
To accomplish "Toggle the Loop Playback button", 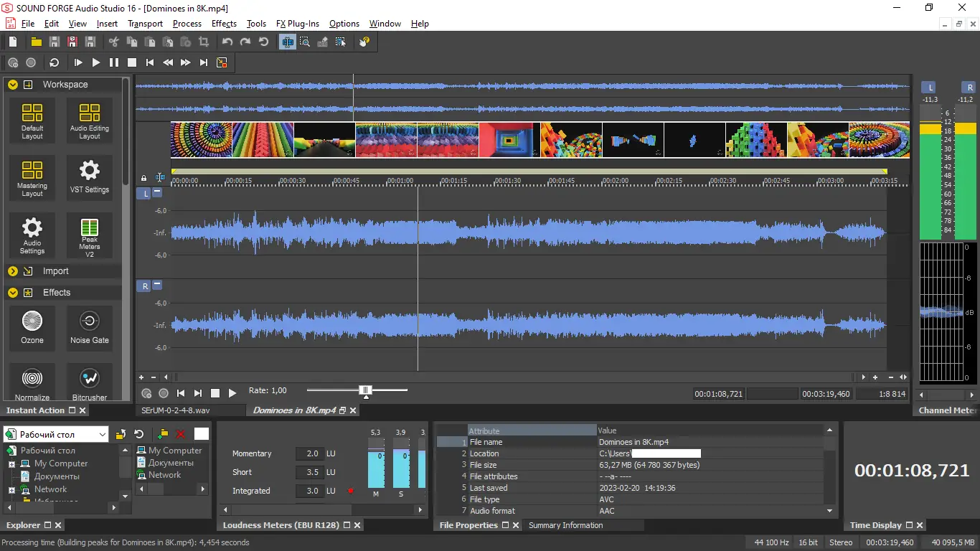I will tap(54, 63).
